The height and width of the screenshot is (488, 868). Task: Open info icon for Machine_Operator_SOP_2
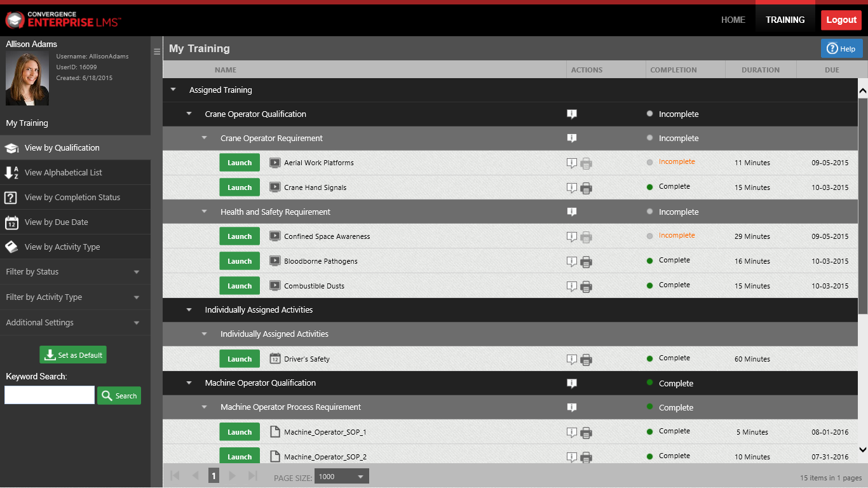click(572, 457)
